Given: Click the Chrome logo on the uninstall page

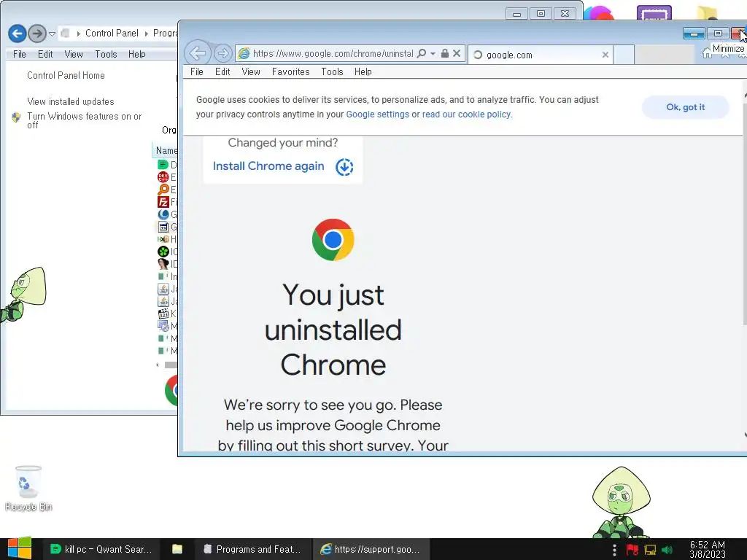Looking at the screenshot, I should (x=333, y=239).
